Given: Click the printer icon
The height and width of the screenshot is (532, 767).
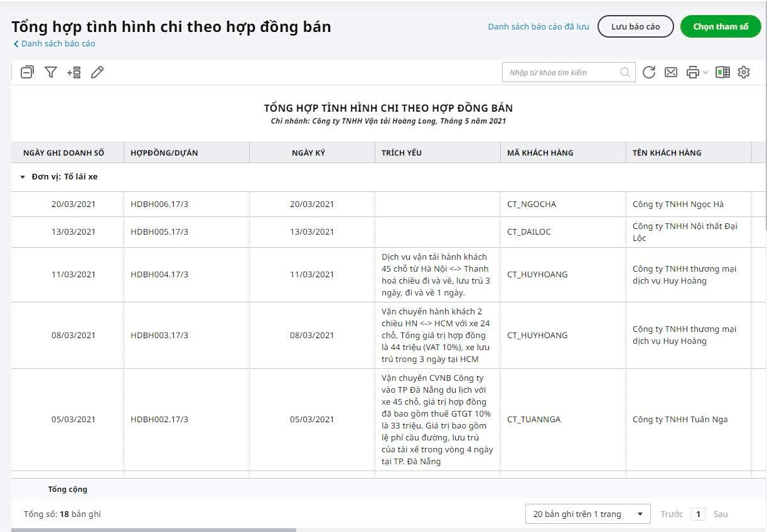Looking at the screenshot, I should click(692, 72).
